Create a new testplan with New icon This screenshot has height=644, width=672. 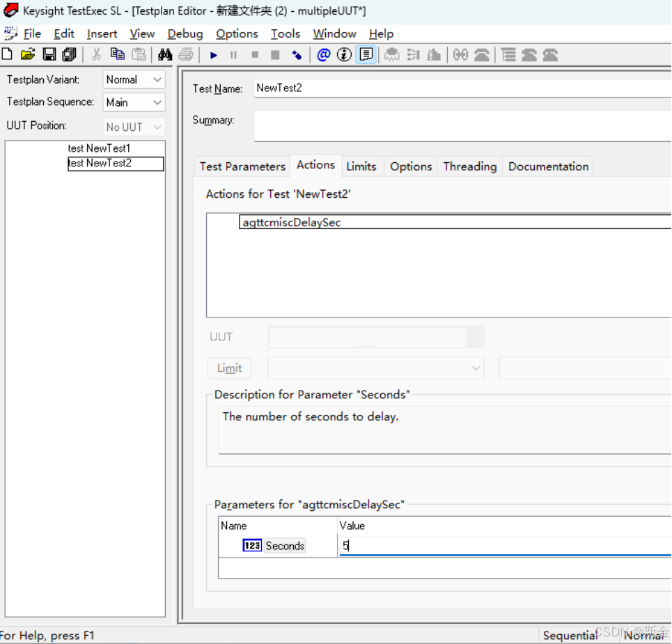click(x=7, y=54)
